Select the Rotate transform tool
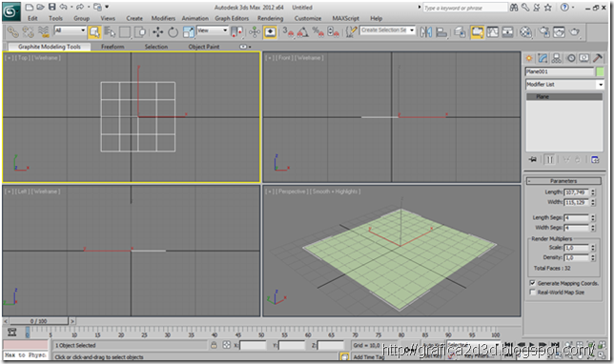 click(x=173, y=32)
